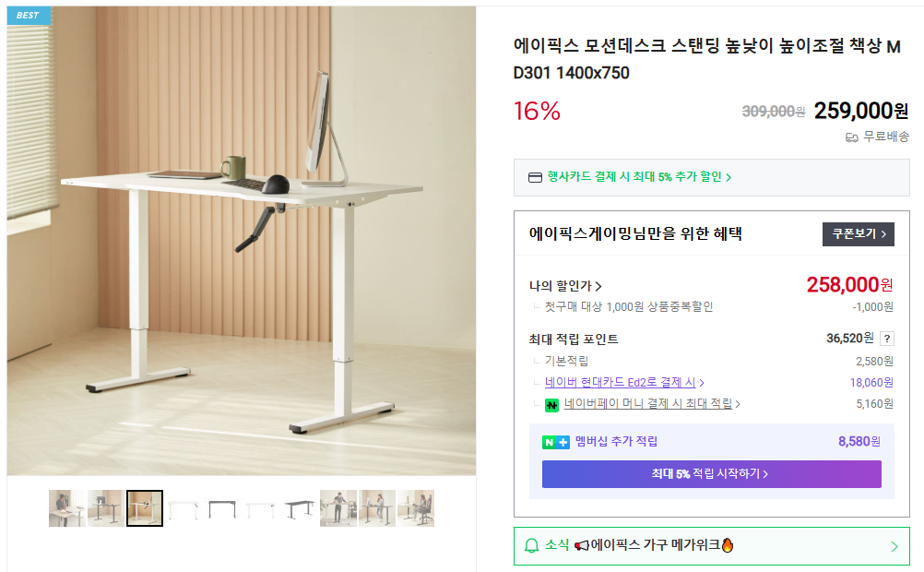Open 네이버 현대카드 Ed2로 결제 시 link
This screenshot has height=572, width=924.
624,383
